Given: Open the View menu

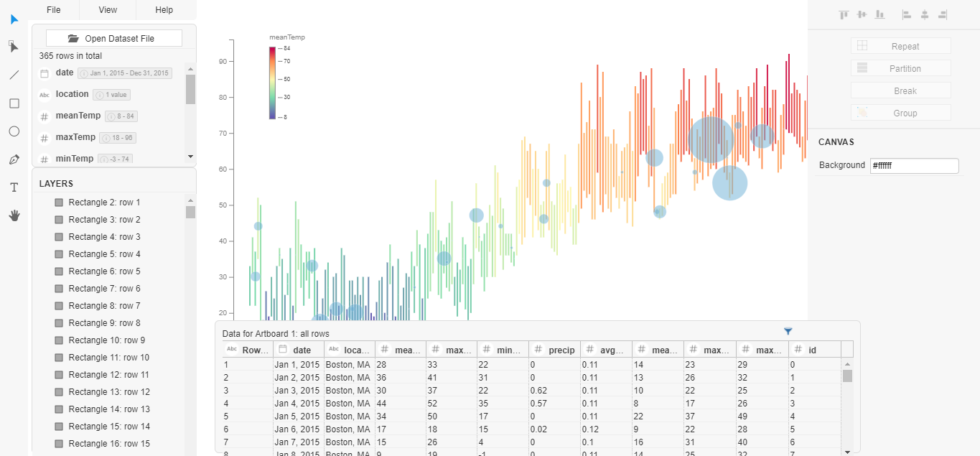Looking at the screenshot, I should tap(107, 10).
